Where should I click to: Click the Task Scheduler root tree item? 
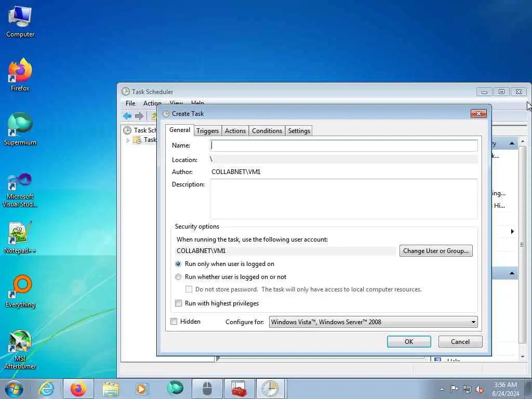[140, 130]
